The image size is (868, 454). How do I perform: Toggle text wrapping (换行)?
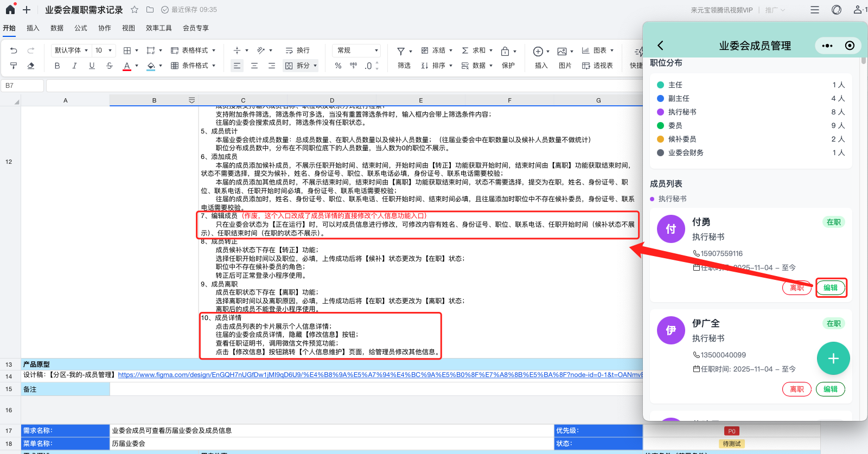coord(297,50)
